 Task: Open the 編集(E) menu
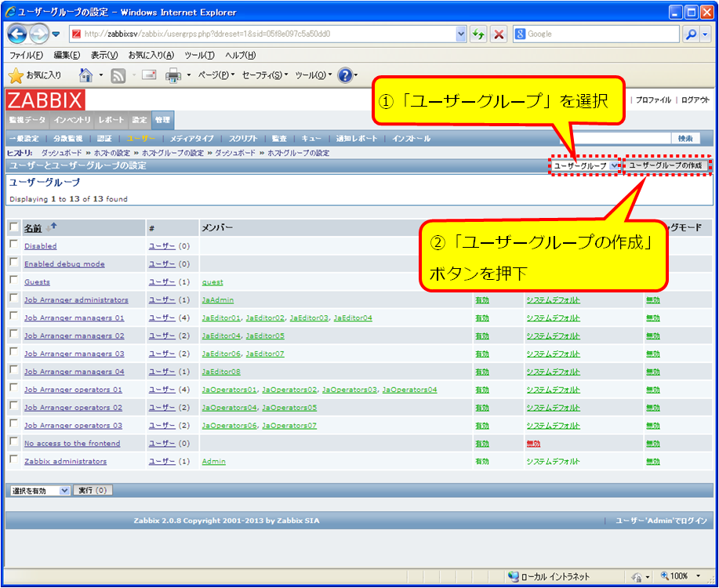click(x=67, y=55)
